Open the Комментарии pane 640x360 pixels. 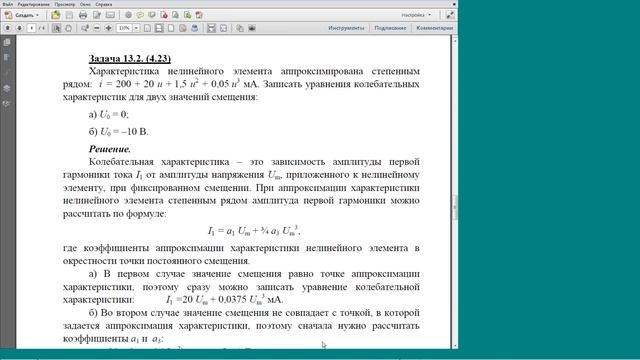(x=435, y=28)
